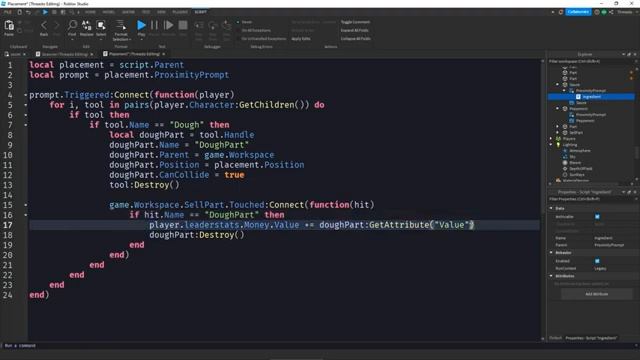The width and height of the screenshot is (640, 360).
Task: Expand the Players service arrow
Action: pyautogui.click(x=551, y=139)
